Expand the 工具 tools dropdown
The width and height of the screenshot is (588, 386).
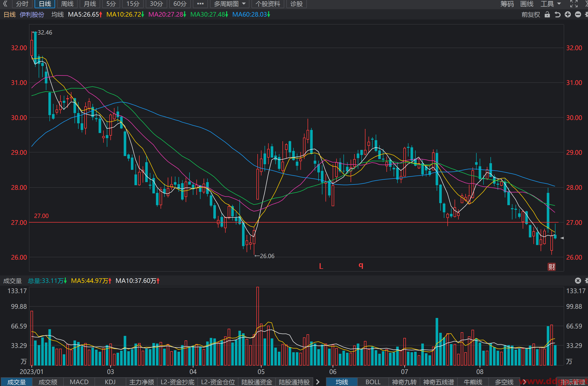551,4
